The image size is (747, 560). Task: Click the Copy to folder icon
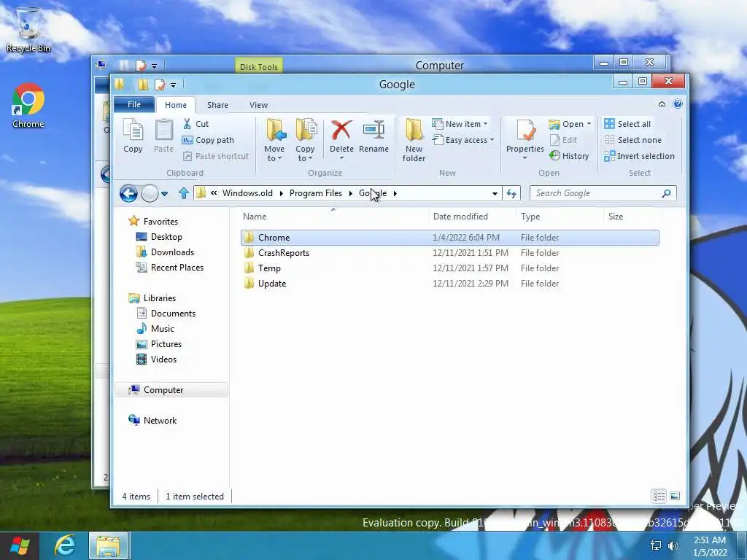pyautogui.click(x=306, y=130)
